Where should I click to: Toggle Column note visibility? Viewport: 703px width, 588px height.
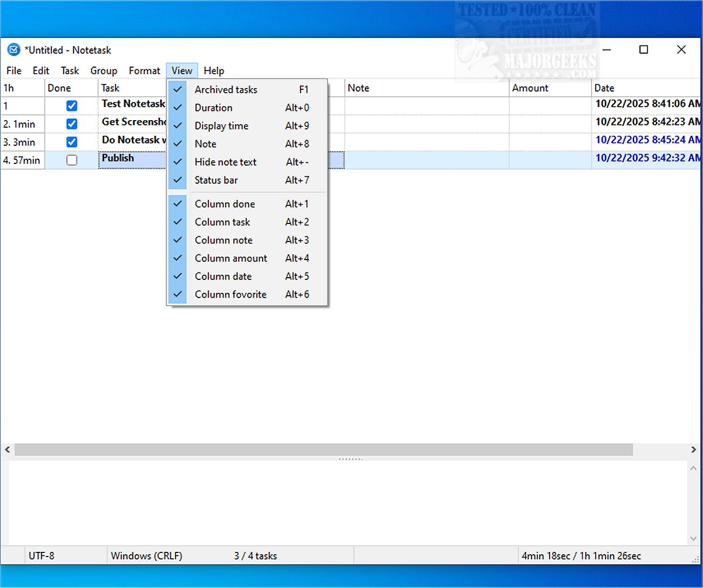coord(247,240)
